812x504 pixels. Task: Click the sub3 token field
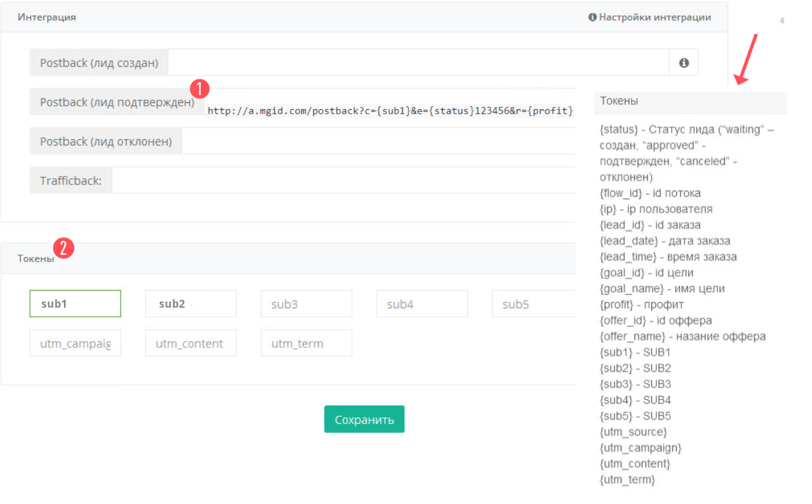(306, 304)
